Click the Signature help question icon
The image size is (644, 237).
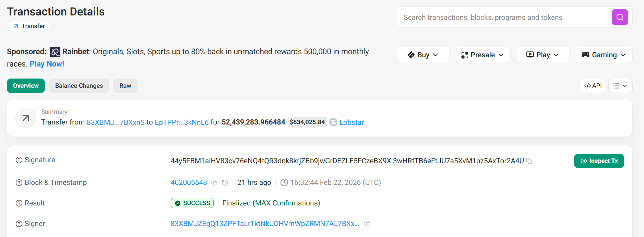(x=19, y=160)
